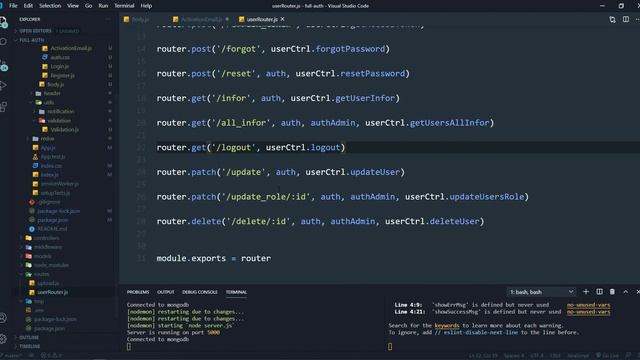
Task: Open the File menu
Action: click(x=13, y=6)
